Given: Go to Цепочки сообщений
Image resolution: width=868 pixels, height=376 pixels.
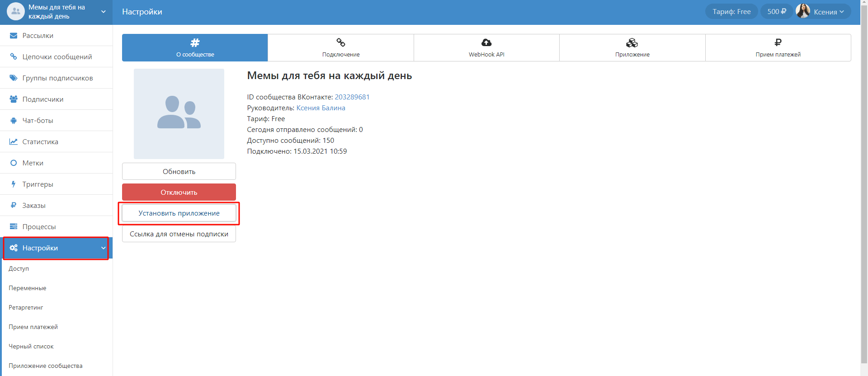Looking at the screenshot, I should click(x=57, y=57).
